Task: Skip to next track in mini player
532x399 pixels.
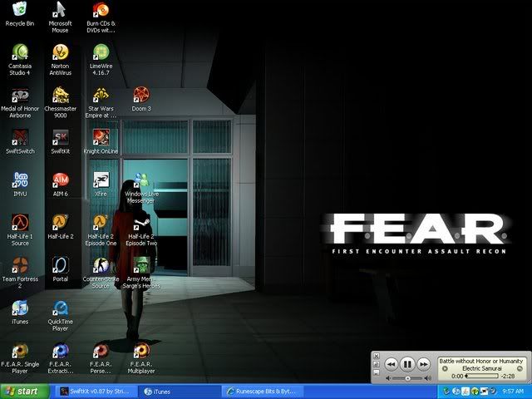Action: [424, 364]
